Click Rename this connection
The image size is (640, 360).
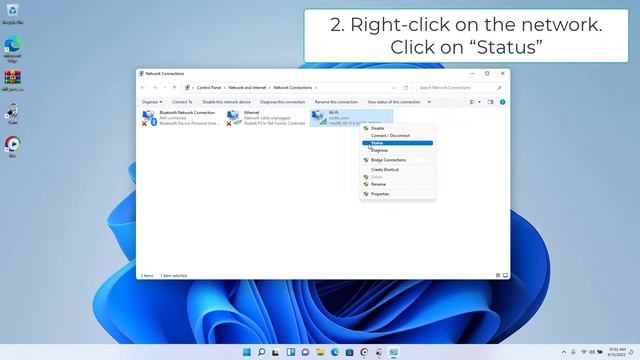coord(336,102)
